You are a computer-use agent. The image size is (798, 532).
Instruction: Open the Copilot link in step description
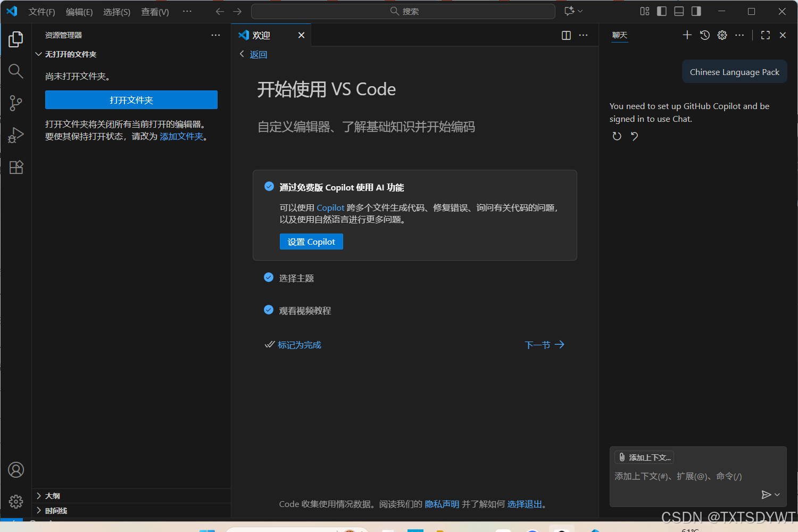tap(330, 208)
